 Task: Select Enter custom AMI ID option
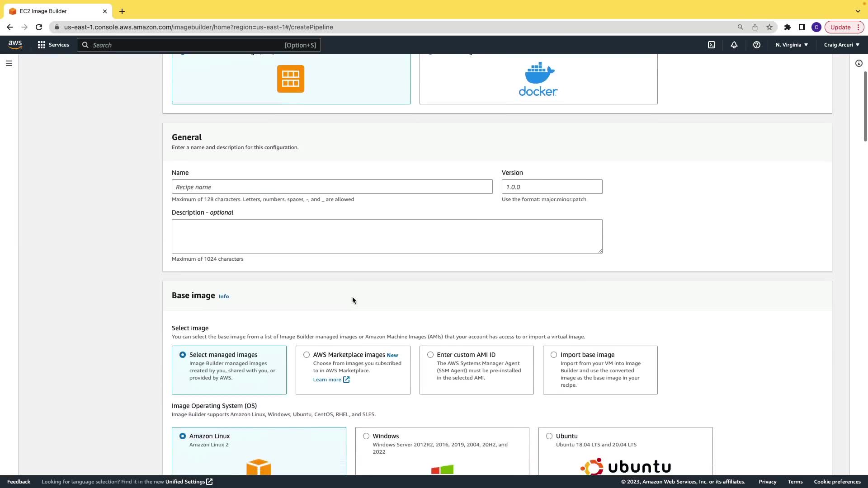pyautogui.click(x=430, y=355)
